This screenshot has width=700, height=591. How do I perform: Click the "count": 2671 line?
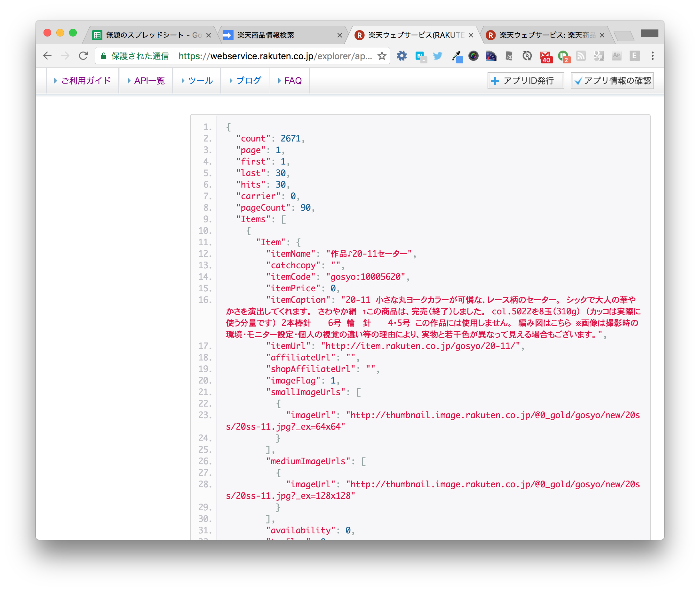pos(270,138)
